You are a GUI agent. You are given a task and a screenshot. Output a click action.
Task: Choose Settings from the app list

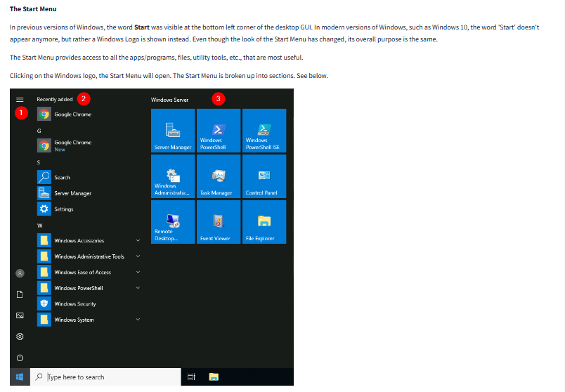63,209
